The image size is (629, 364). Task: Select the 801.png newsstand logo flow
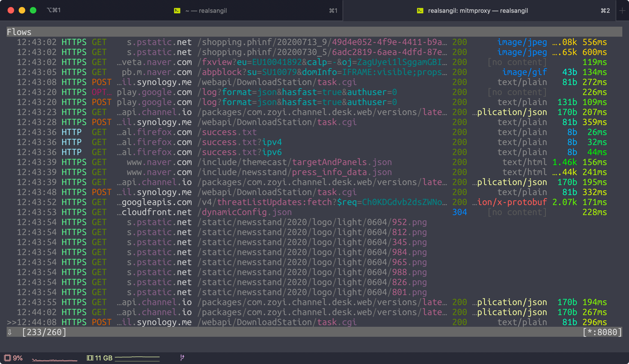tap(314, 292)
